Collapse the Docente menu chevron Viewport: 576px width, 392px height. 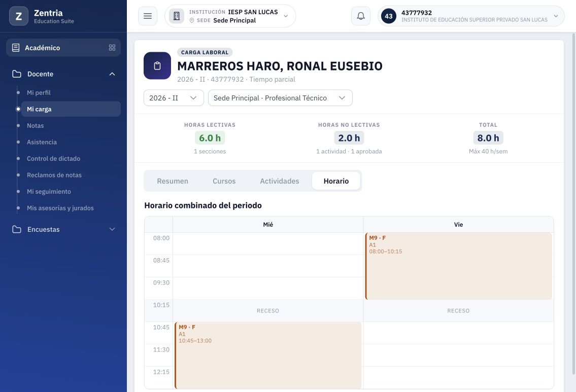tap(112, 74)
